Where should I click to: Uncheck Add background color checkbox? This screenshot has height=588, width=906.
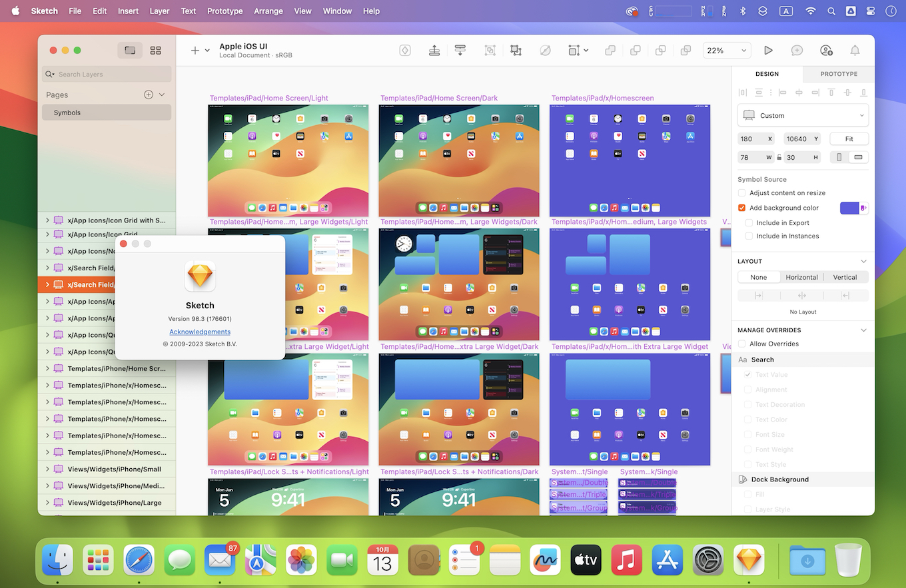click(x=741, y=208)
